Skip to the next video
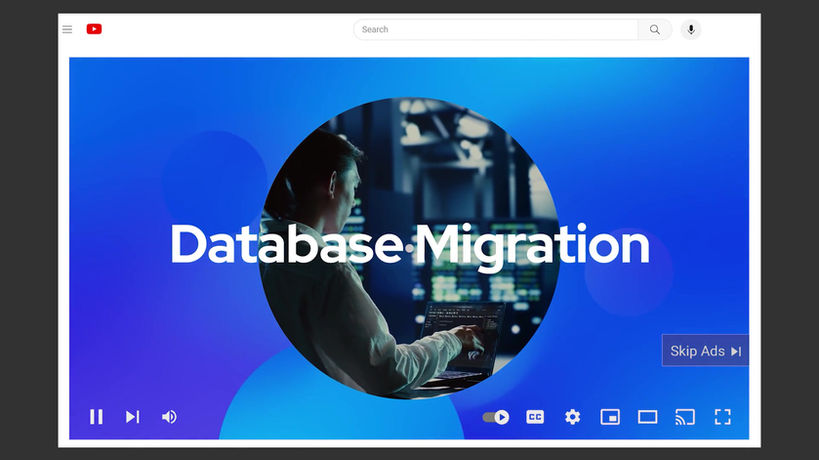 coord(133,417)
